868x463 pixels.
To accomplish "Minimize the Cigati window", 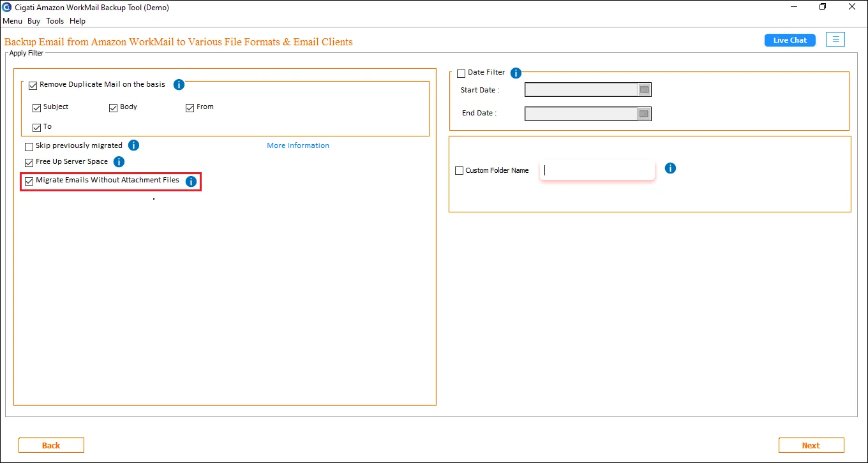I will (x=795, y=7).
